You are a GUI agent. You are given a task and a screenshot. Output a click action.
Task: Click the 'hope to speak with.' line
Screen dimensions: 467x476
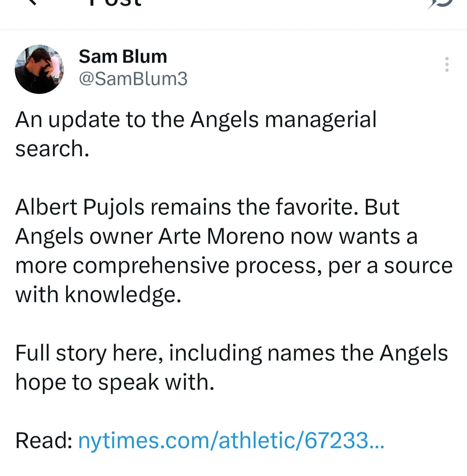115,382
